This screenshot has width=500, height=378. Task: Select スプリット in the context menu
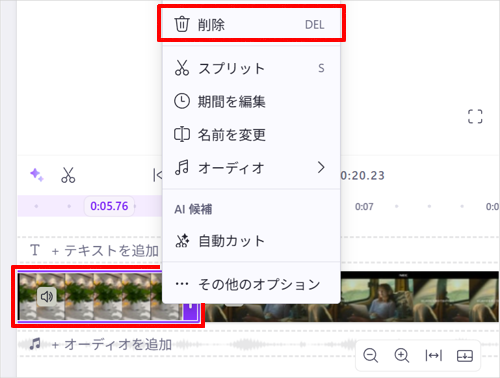click(251, 68)
